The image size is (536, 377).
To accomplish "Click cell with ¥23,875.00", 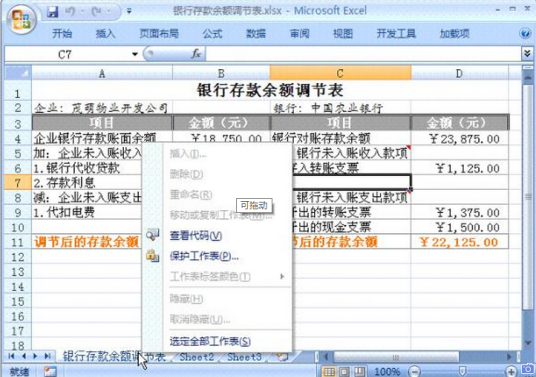I will point(459,138).
